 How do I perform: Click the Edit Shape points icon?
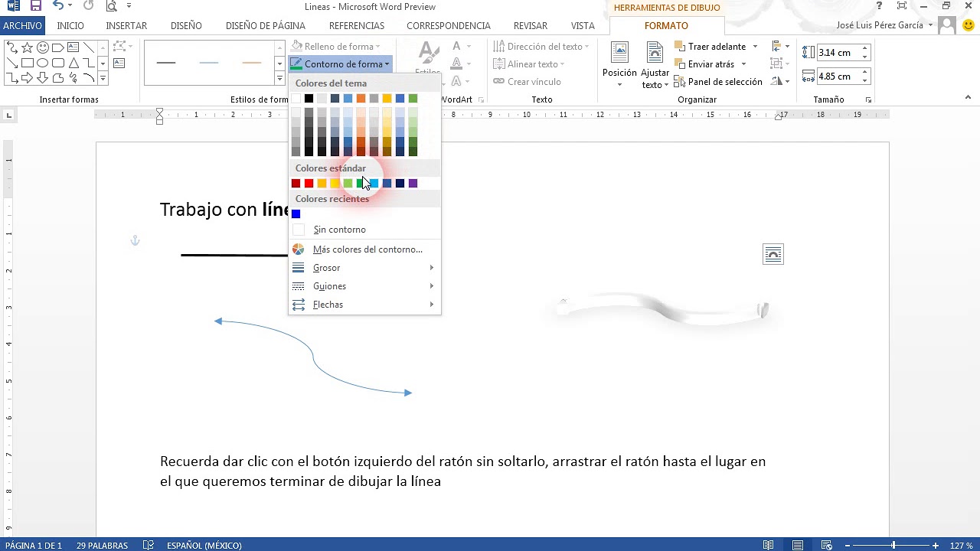[x=119, y=47]
